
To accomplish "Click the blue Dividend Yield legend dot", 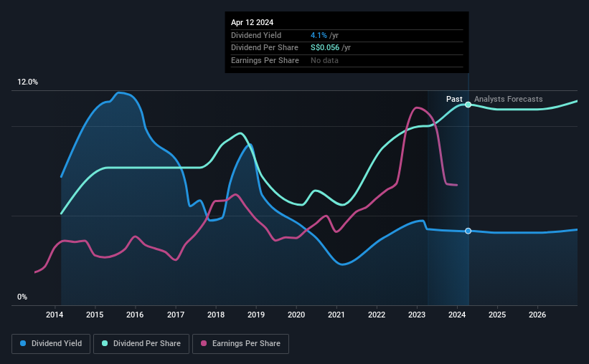I will click(x=23, y=343).
